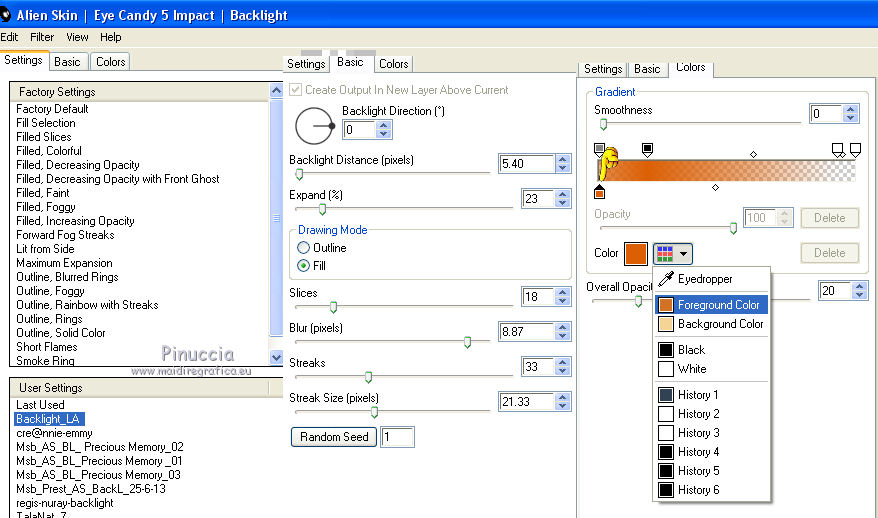Click the orange Color swatch
Screen dimensions: 878x518
coord(636,254)
